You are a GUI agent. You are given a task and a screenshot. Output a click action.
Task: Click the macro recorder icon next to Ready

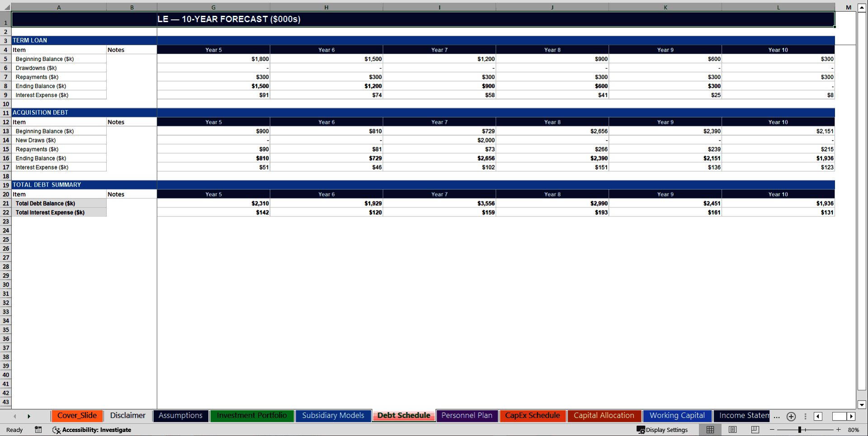38,430
